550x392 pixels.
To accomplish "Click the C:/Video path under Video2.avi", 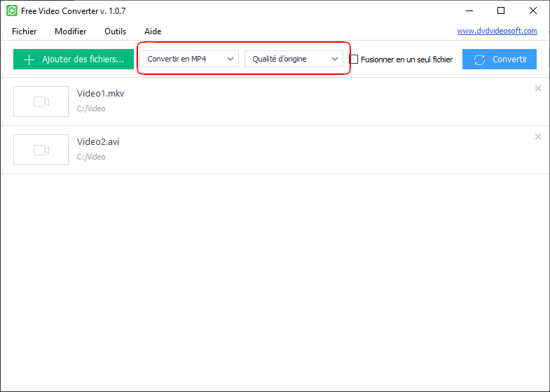I will pos(91,157).
